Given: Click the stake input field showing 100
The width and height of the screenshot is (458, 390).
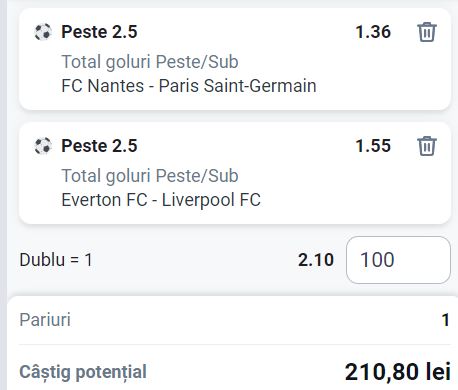Looking at the screenshot, I should coord(398,260).
